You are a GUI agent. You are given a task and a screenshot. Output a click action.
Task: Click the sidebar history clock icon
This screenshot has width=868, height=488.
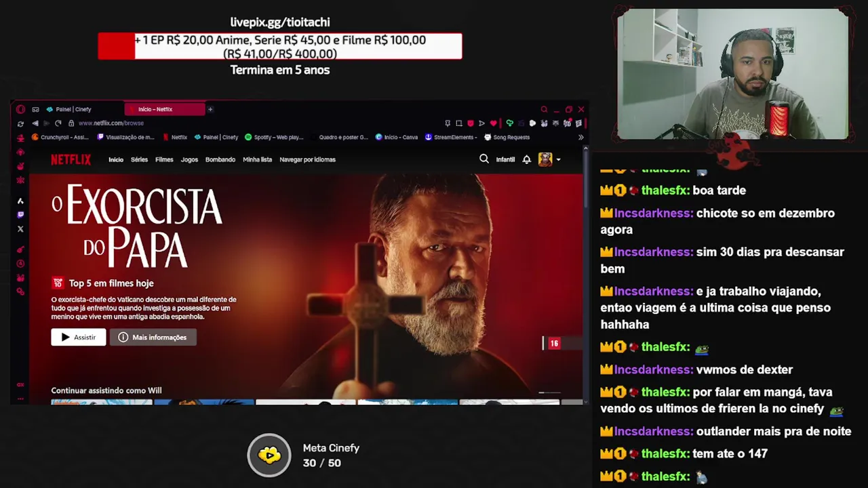(x=20, y=264)
